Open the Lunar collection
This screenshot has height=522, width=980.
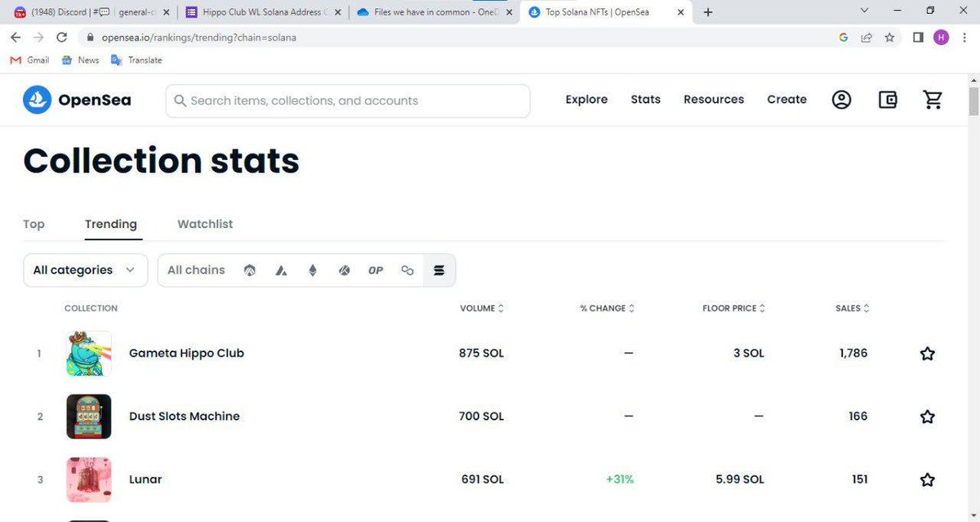tap(145, 480)
